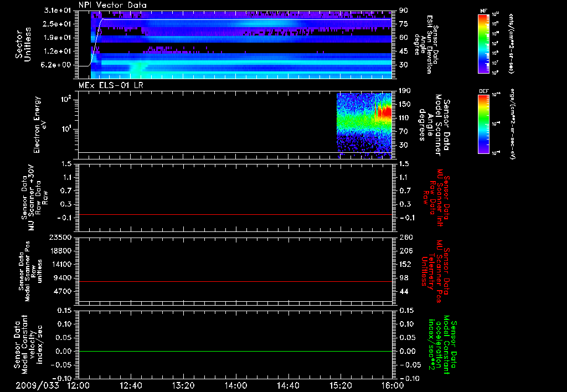Click the green 'Model Constant acceleration' label
567x392 pixels.
442,344
